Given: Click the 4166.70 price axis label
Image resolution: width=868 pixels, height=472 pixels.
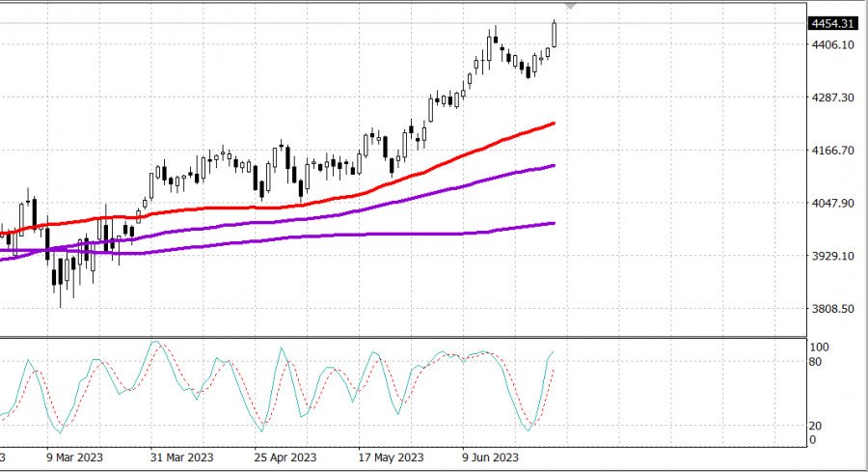Looking at the screenshot, I should click(x=832, y=151).
